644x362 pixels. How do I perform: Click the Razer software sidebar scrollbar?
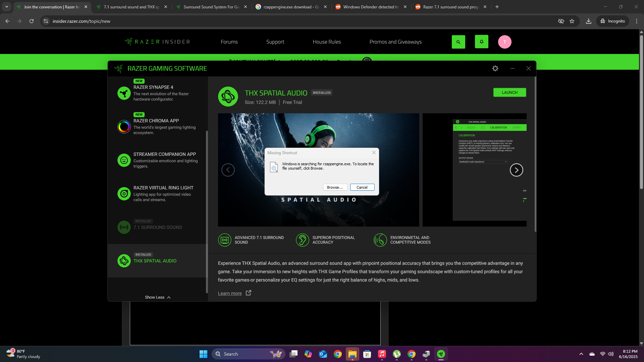point(207,211)
